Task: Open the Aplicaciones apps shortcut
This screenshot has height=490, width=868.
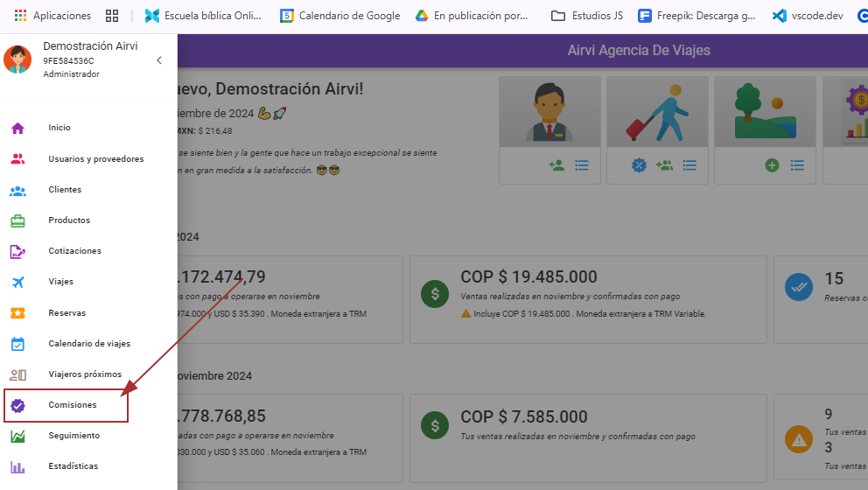Action: 52,16
